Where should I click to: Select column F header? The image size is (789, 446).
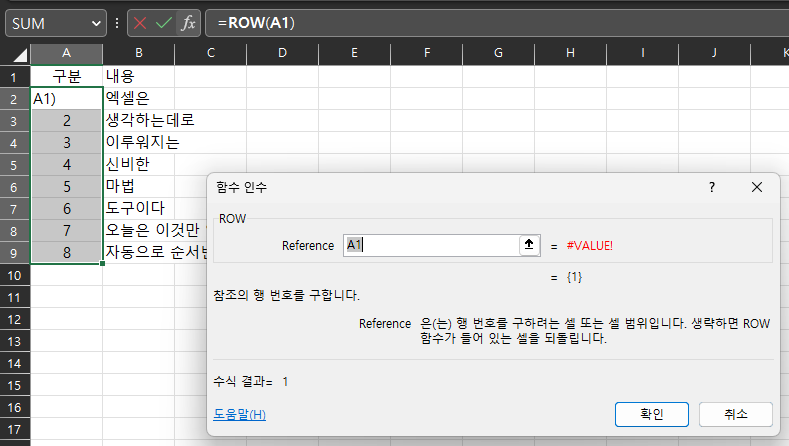(427, 53)
